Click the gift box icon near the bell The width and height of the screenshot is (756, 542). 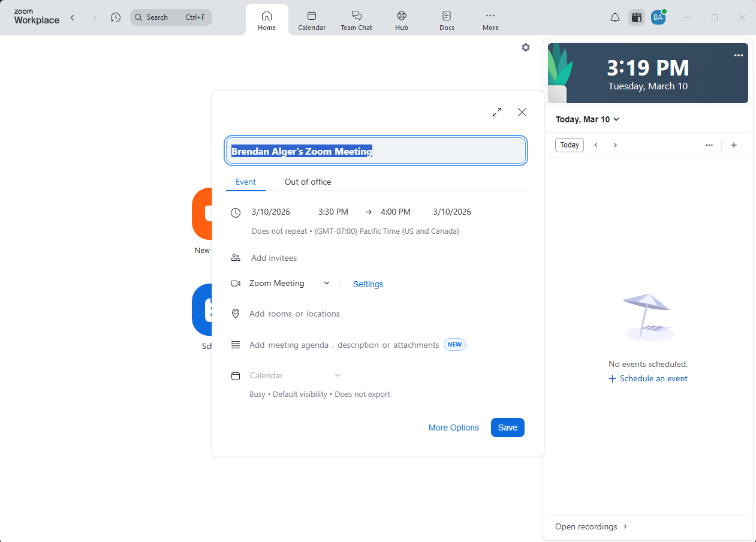pyautogui.click(x=636, y=17)
